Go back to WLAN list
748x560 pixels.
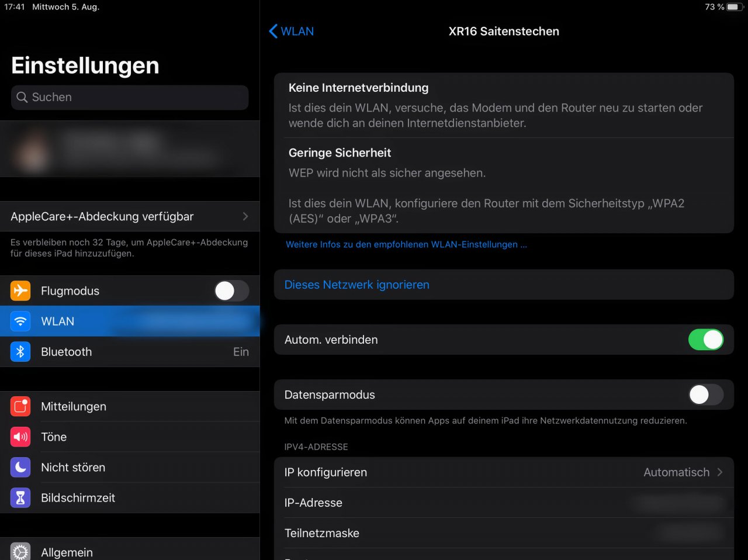[x=291, y=31]
